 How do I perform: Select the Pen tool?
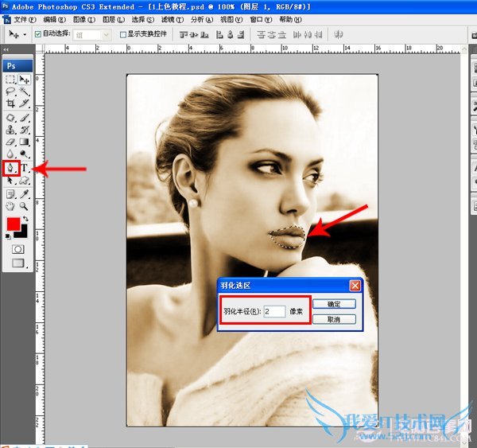[11, 168]
